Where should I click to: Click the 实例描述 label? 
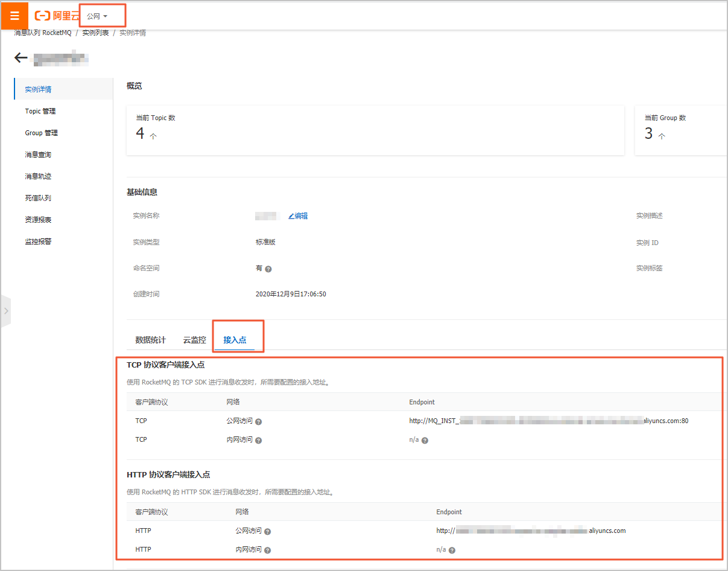(650, 215)
